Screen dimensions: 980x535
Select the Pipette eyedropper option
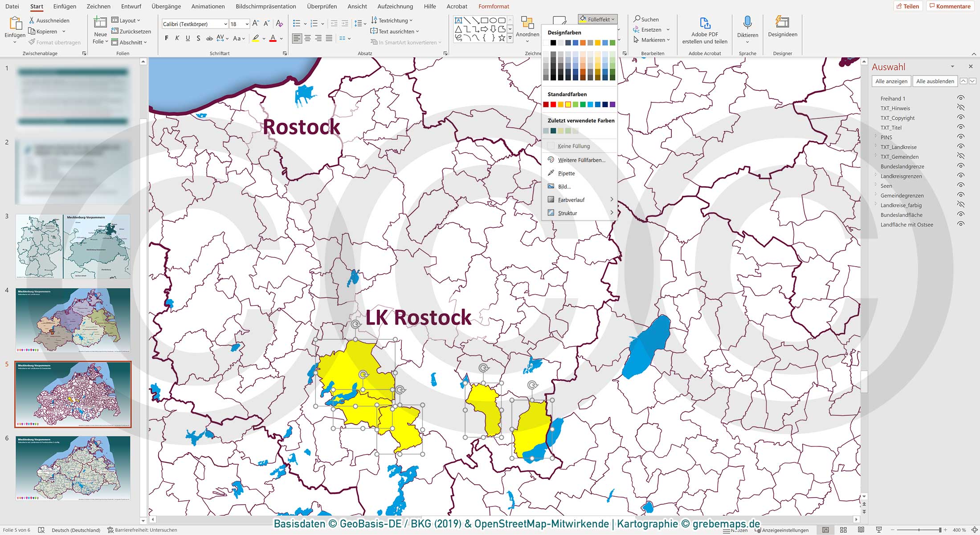566,173
